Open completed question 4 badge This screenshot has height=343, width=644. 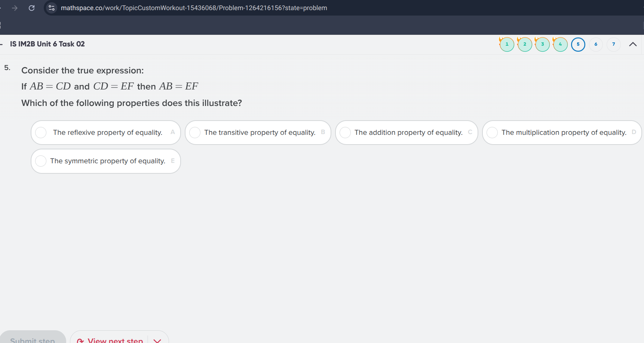point(560,44)
